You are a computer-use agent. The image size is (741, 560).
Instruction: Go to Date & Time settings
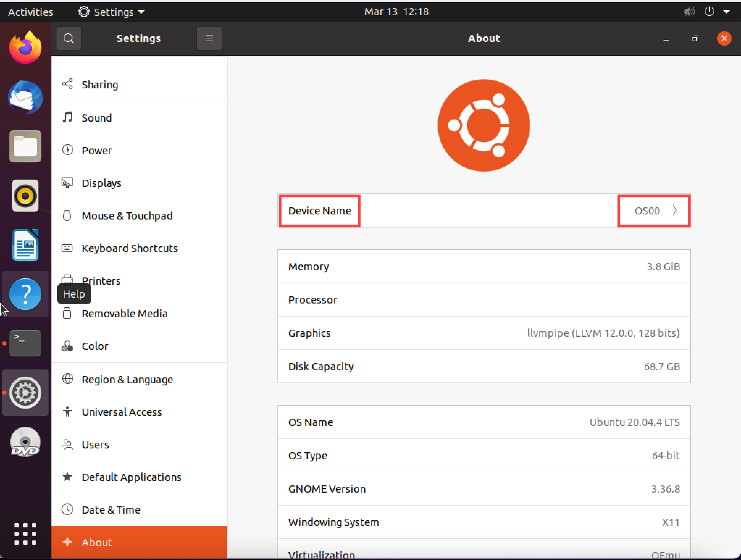tap(139, 510)
